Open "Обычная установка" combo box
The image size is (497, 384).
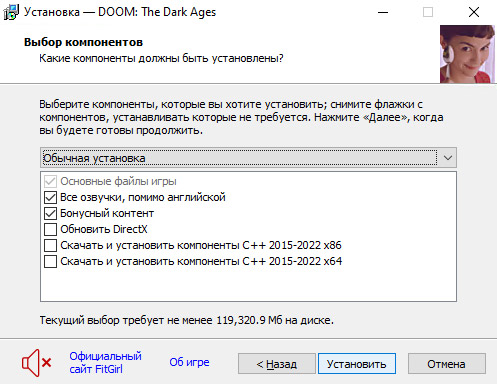pos(248,158)
